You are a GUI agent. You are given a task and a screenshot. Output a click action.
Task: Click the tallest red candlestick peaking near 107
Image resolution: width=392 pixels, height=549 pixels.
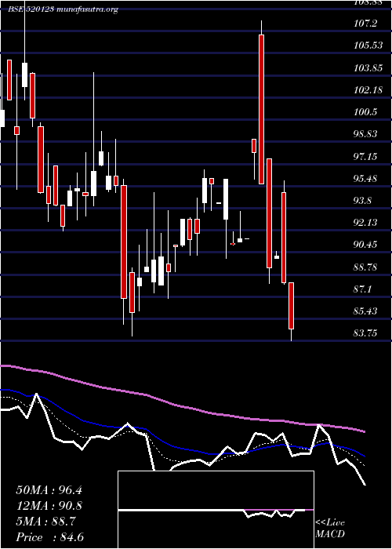pos(261,109)
